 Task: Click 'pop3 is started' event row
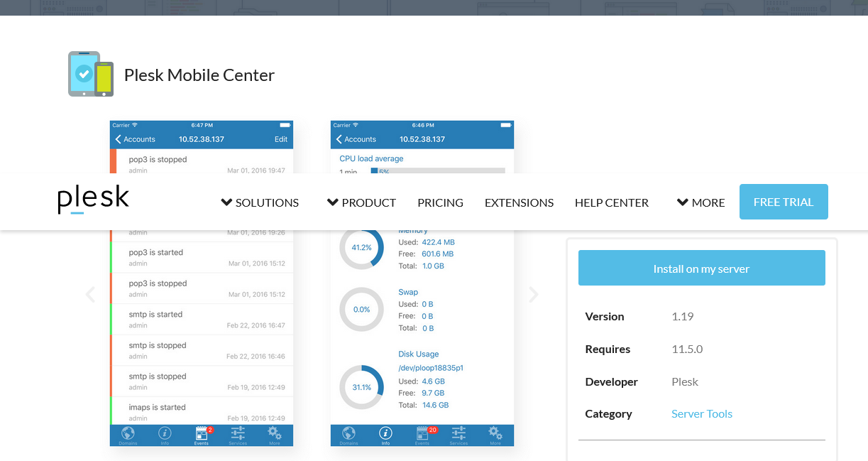click(202, 257)
